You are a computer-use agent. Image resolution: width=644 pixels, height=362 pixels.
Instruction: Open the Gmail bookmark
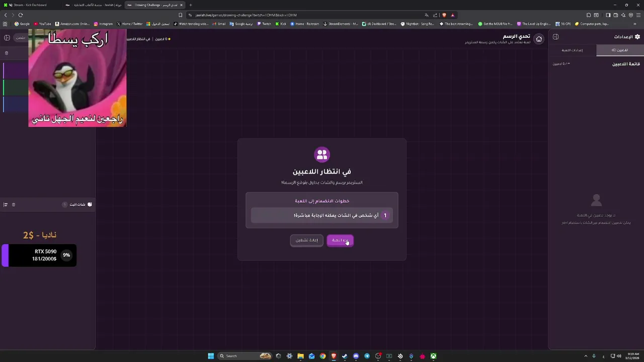219,24
